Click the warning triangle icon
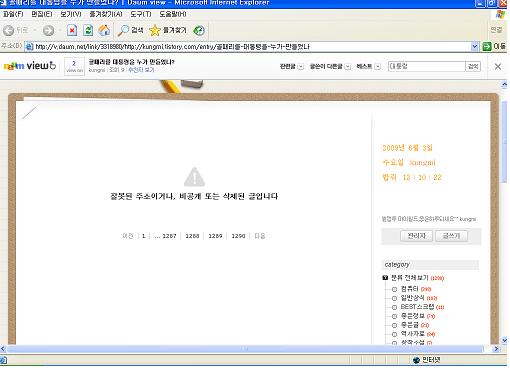 tap(194, 177)
